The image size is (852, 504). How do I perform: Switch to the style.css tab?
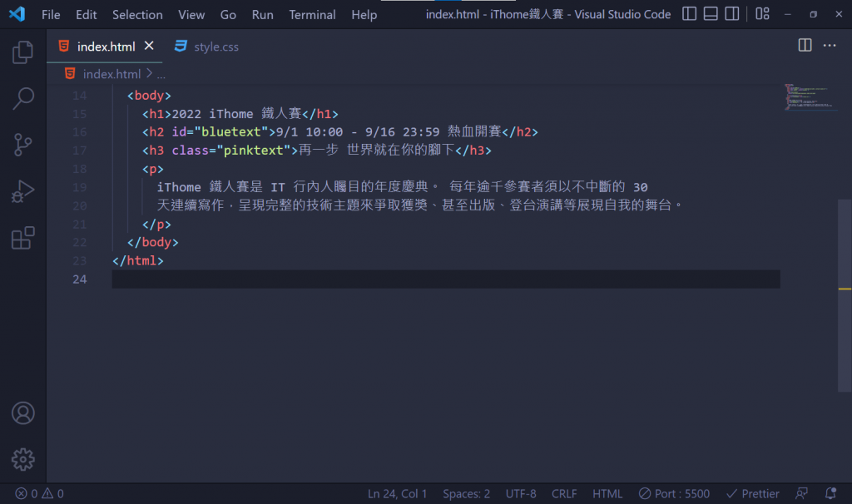(206, 47)
